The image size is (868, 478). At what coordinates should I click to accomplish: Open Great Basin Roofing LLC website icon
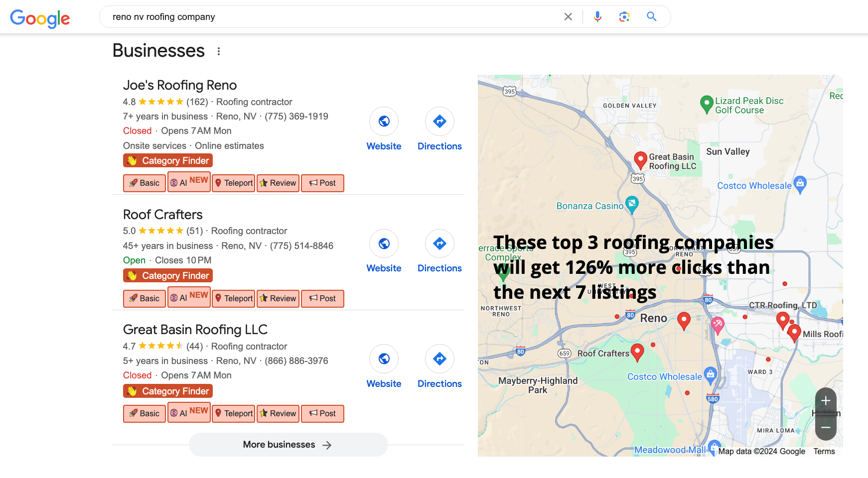coord(384,358)
